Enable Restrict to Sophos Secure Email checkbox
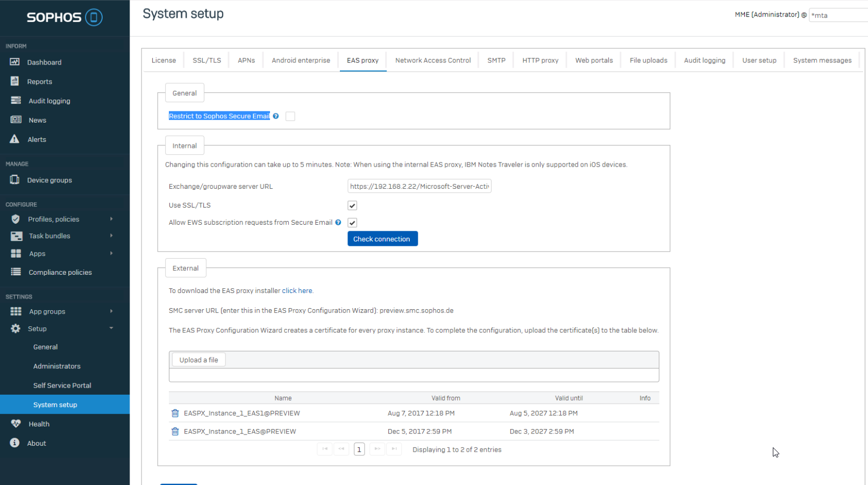The height and width of the screenshot is (485, 868). (290, 116)
